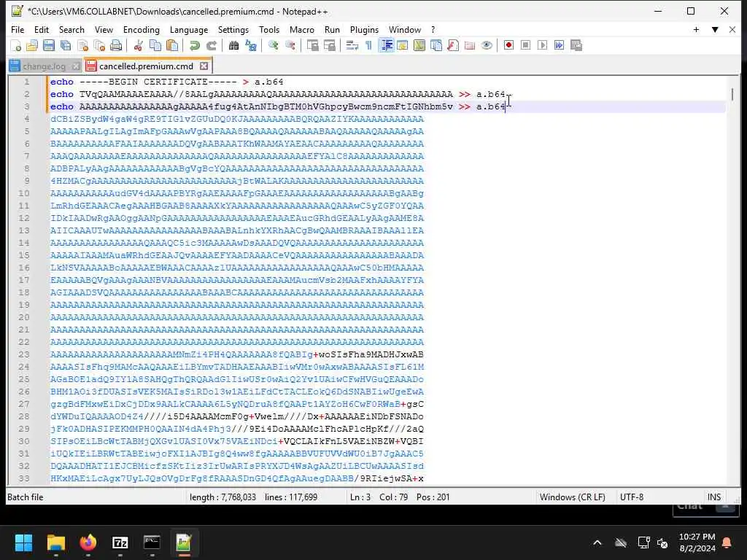The width and height of the screenshot is (747, 560).
Task: Open the Edit menu
Action: click(42, 29)
